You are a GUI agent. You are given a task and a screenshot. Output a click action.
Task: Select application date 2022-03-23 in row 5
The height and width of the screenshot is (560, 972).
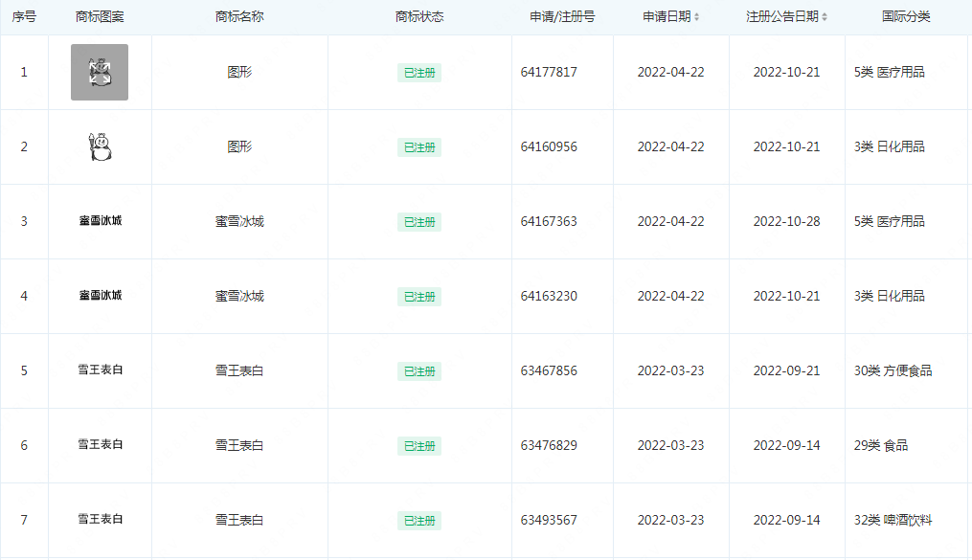coord(670,370)
